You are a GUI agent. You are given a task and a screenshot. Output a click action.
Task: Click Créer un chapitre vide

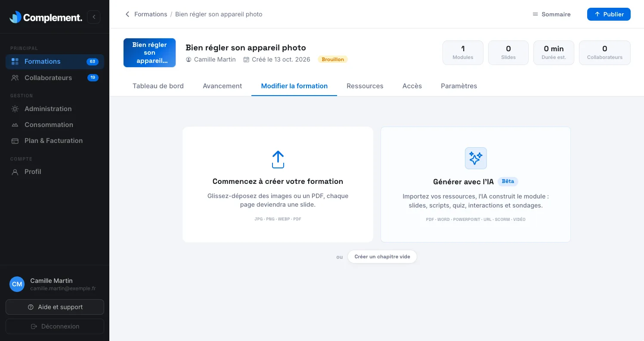382,257
